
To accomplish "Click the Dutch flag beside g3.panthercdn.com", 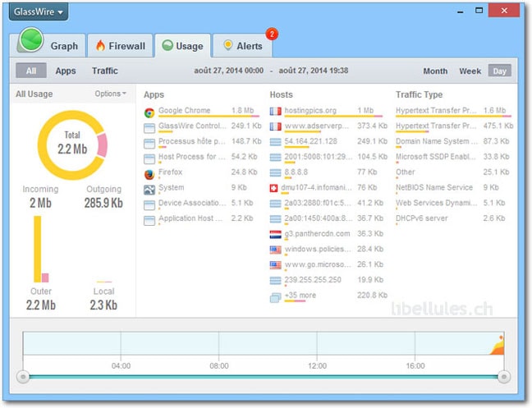I will point(276,234).
